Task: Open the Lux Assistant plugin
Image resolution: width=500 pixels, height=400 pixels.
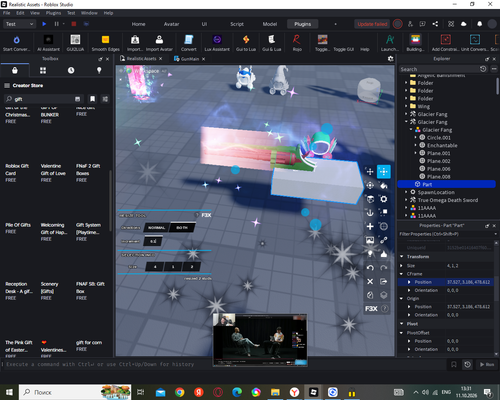Action: (217, 43)
